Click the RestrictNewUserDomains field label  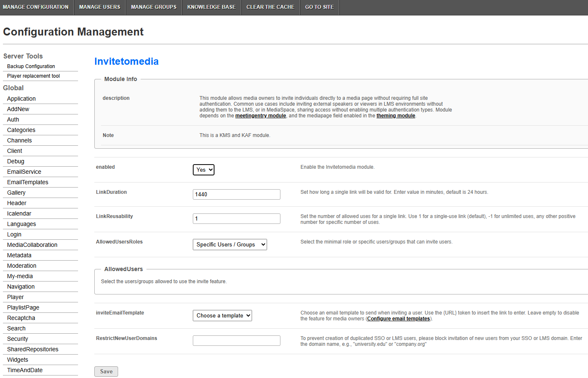(x=126, y=338)
